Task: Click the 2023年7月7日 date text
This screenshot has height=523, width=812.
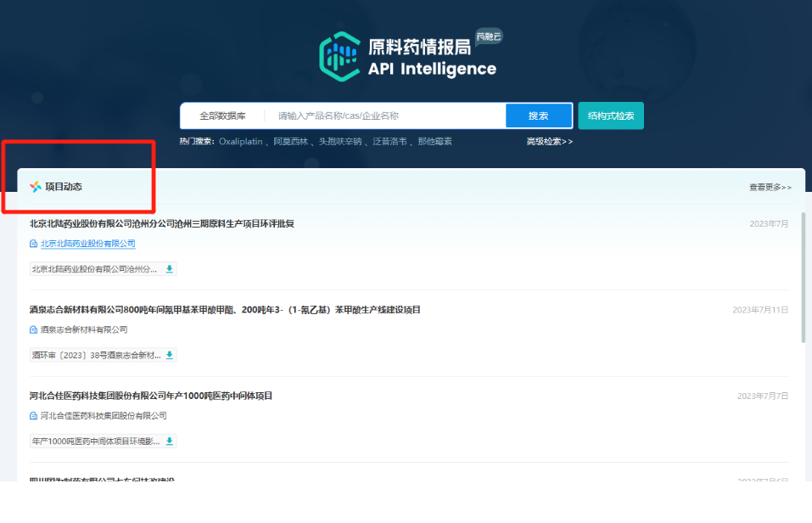Action: tap(763, 396)
